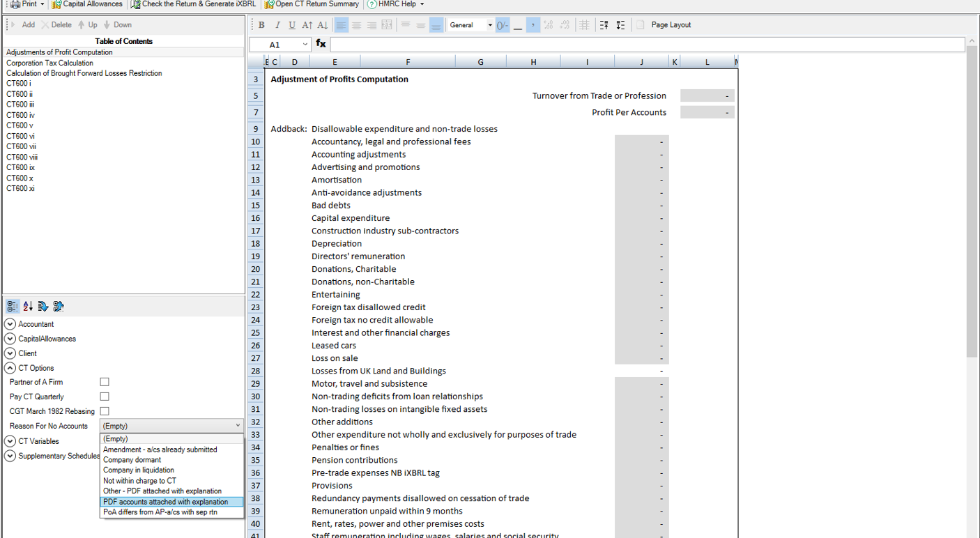This screenshot has width=980, height=538.
Task: Expand the Supplementary Schedules section
Action: [10, 456]
